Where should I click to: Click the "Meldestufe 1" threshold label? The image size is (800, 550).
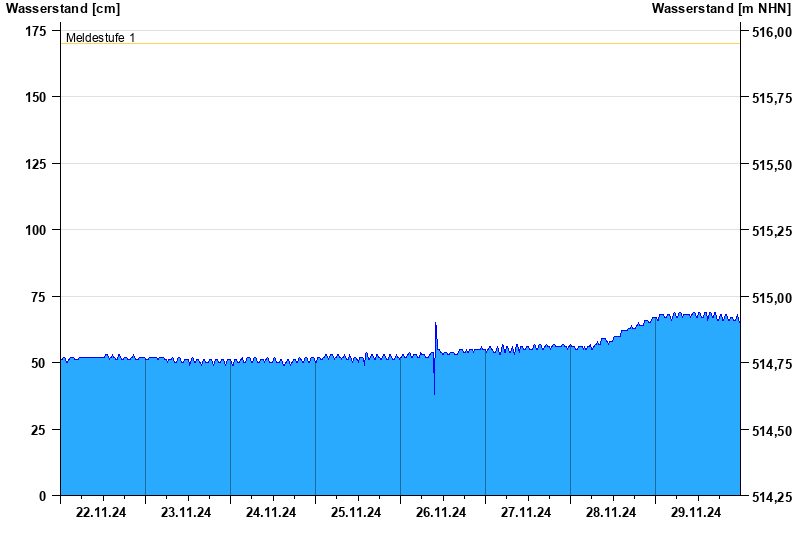click(x=100, y=38)
